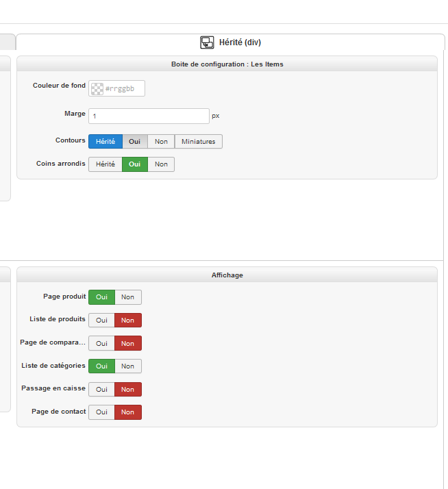Click the Boite de configuration : Les Items header
Screen dimensions: 448x489
(227, 64)
